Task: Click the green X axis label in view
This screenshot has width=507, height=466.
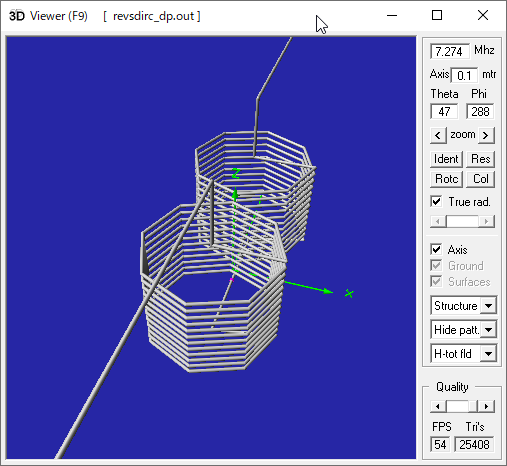Action: click(x=349, y=293)
